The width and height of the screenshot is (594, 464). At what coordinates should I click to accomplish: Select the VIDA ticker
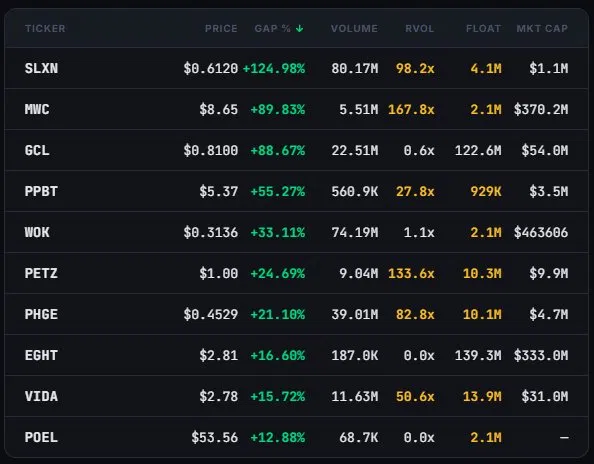coord(41,396)
